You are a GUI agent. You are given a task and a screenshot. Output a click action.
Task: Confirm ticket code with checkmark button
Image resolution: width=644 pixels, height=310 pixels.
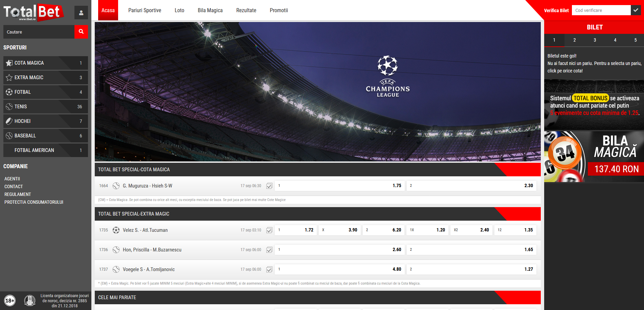(636, 10)
